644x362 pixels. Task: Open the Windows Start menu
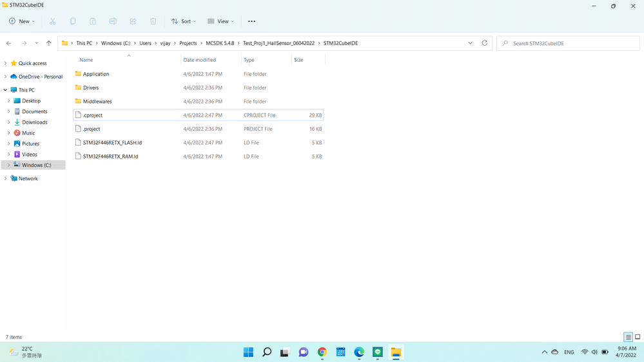[248, 352]
